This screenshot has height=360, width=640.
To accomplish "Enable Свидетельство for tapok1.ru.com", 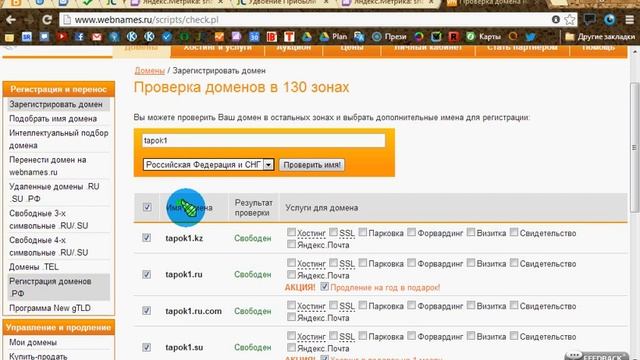I will (514, 305).
